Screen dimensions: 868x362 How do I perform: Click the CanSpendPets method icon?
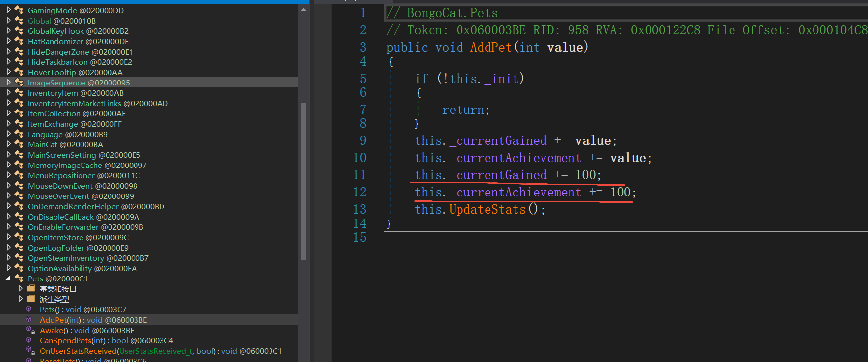pos(29,340)
